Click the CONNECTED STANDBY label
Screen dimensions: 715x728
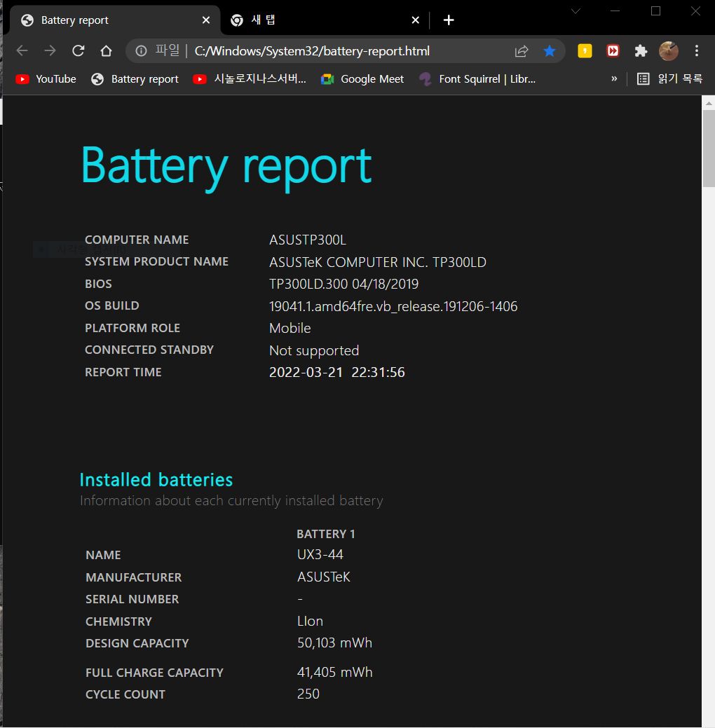pos(149,350)
